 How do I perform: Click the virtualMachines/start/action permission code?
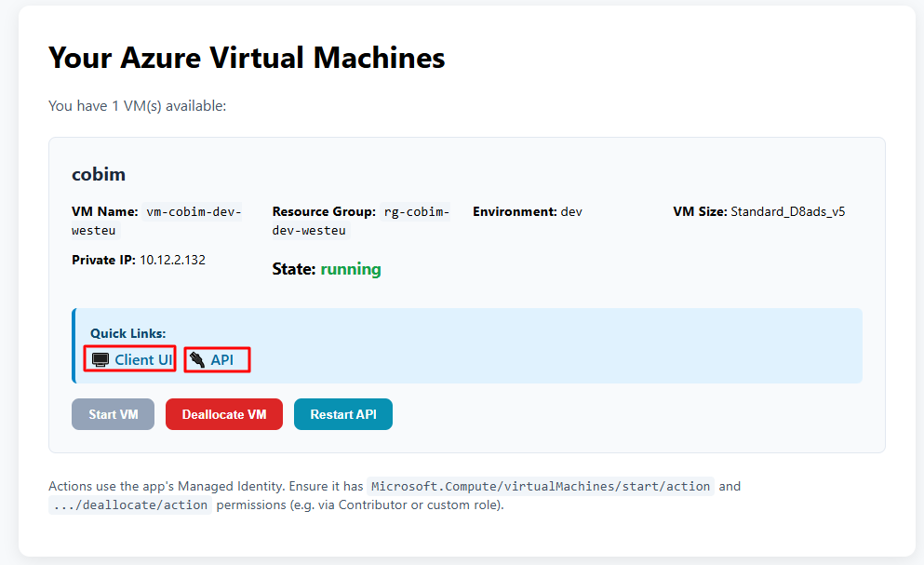tap(540, 486)
